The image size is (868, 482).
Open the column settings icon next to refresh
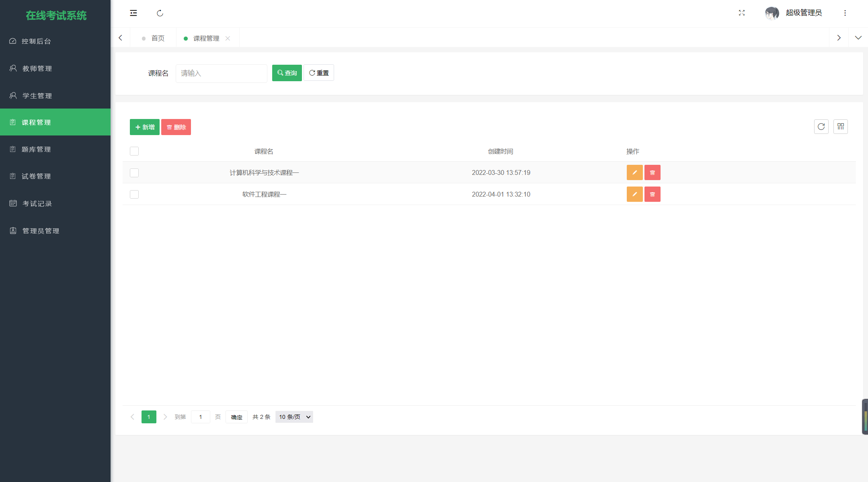click(841, 127)
